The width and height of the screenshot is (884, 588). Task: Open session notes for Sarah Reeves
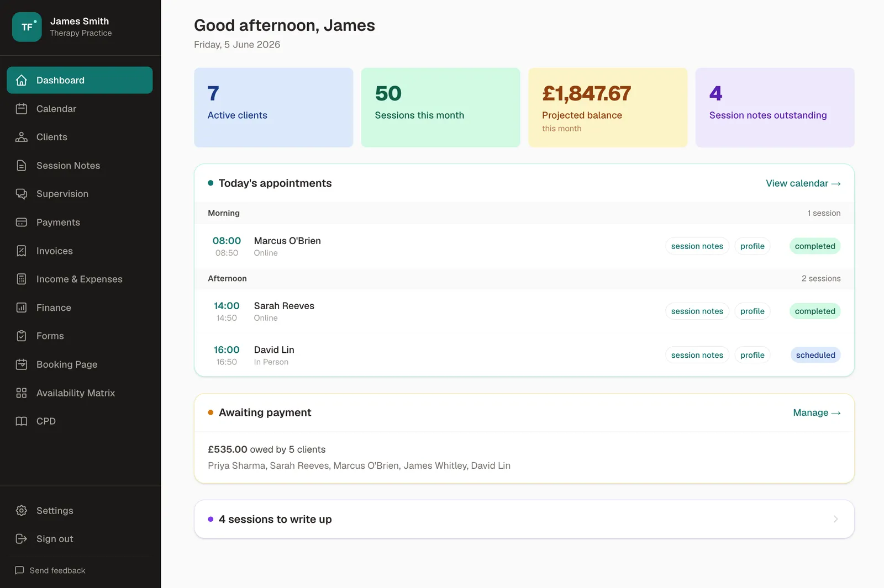(697, 311)
